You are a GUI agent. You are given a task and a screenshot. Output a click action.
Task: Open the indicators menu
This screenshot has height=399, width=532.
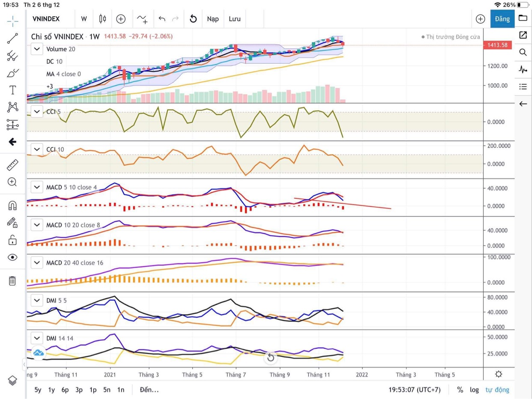(x=142, y=19)
